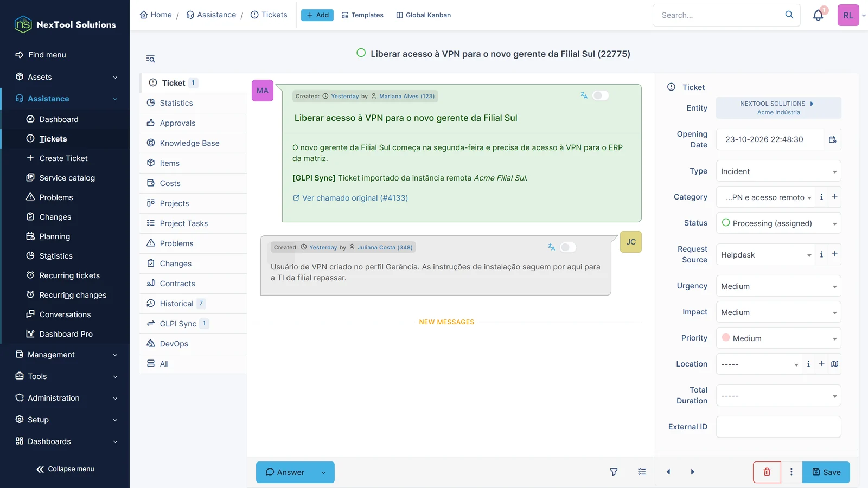Open Priority dropdown with pink Medium swatch
The width and height of the screenshot is (868, 488).
coord(778,338)
